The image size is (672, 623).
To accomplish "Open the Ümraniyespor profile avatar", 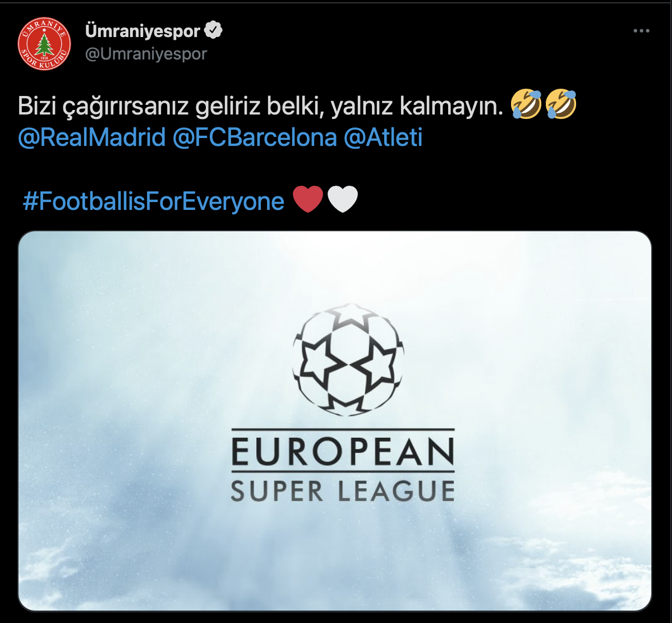I will pos(44,44).
